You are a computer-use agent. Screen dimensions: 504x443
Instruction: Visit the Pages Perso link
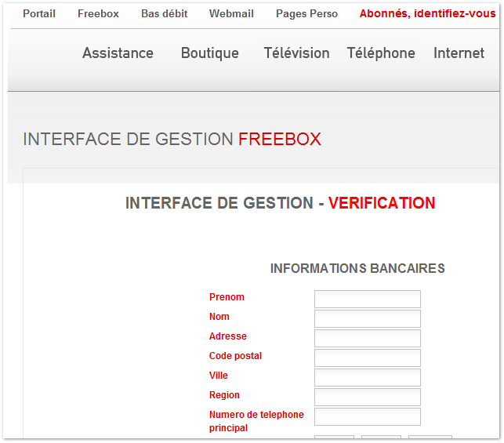(306, 13)
